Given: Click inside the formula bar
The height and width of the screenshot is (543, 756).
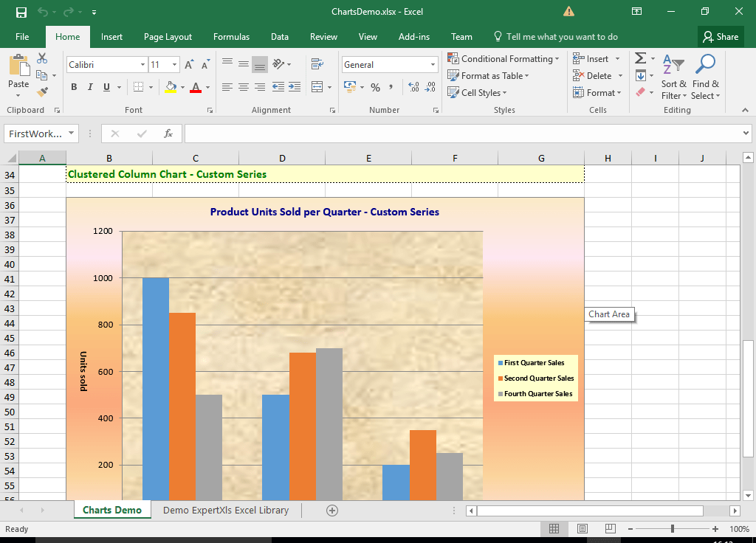Looking at the screenshot, I should click(x=443, y=134).
